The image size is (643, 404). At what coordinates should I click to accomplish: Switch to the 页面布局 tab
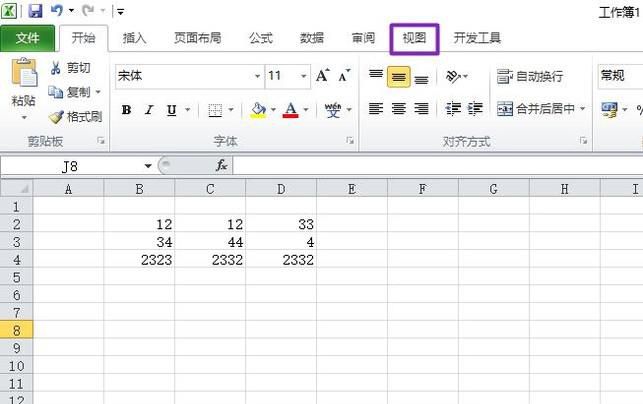(197, 38)
